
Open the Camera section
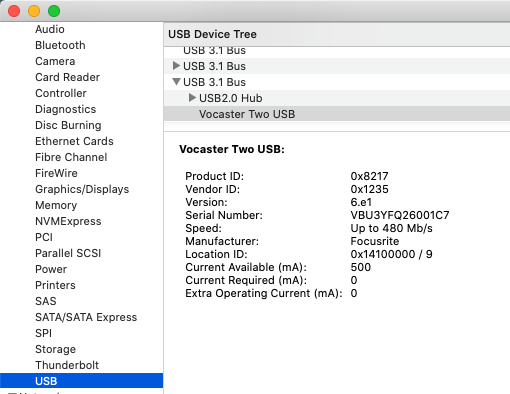click(55, 61)
